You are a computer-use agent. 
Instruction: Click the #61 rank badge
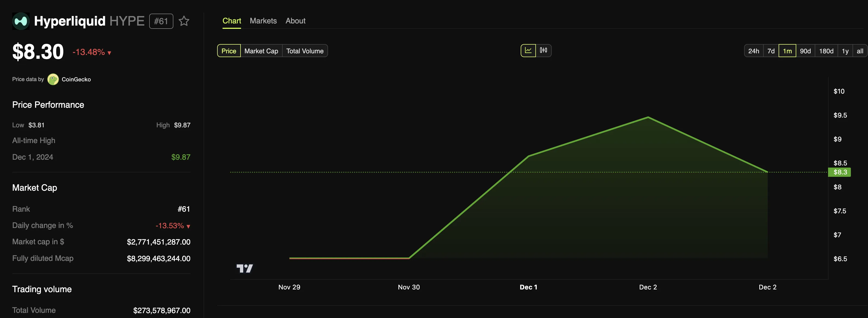pos(161,21)
